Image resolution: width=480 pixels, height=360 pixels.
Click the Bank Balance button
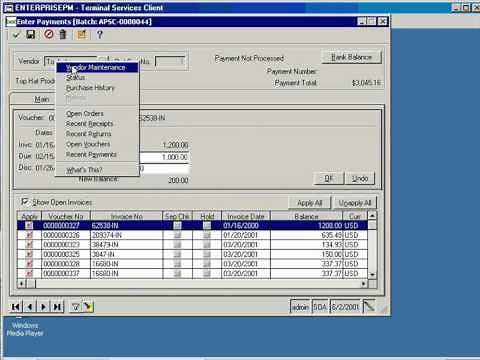(351, 57)
